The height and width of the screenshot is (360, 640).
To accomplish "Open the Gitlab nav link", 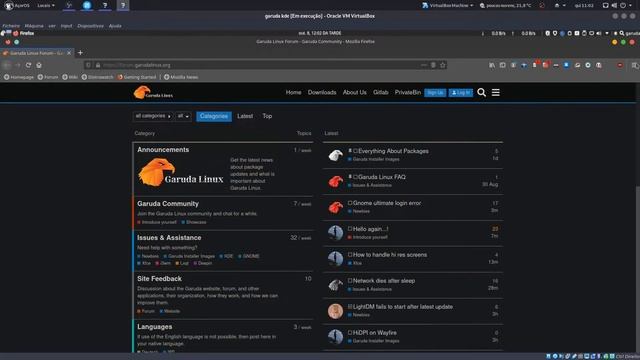I will point(380,93).
